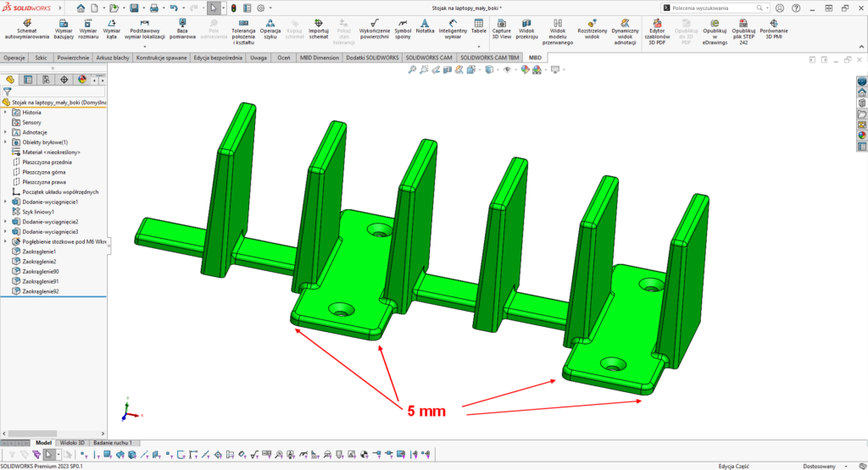The image size is (868, 470).
Task: Expand the Dodanie-wyciągnięcie1 feature
Action: pos(6,202)
